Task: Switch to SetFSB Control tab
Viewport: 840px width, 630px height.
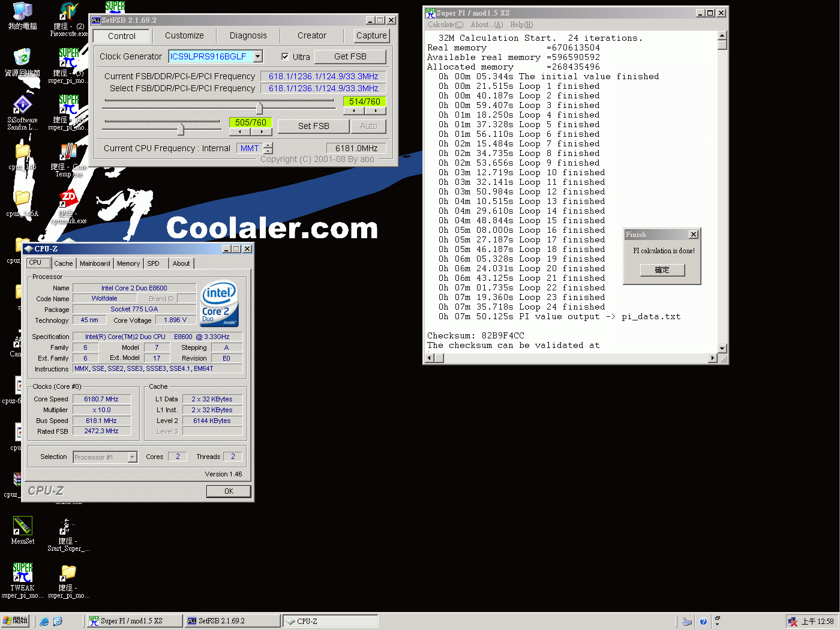Action: [122, 36]
